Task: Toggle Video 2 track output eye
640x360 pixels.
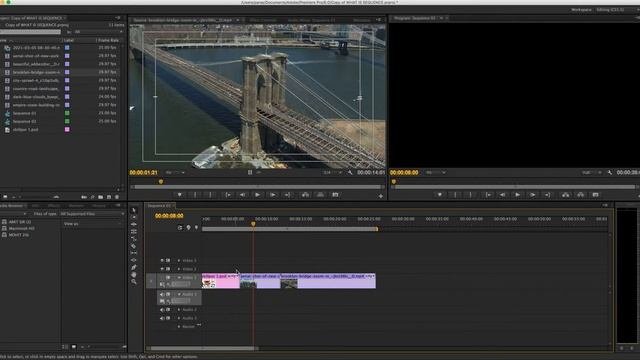Action: 162,269
